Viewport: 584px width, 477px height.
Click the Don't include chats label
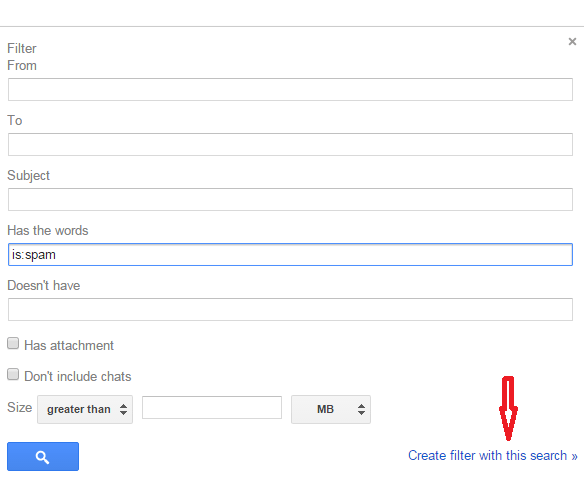click(x=78, y=376)
